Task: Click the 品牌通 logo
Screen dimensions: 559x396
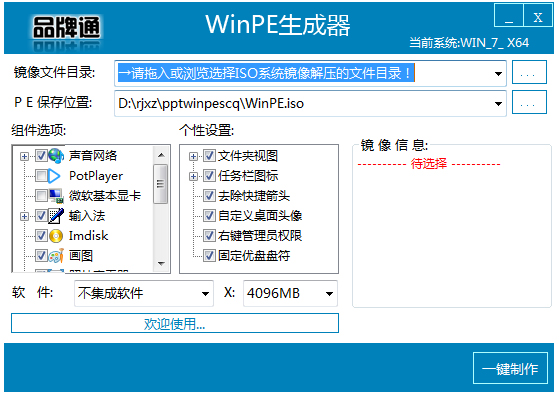Action: (66, 29)
